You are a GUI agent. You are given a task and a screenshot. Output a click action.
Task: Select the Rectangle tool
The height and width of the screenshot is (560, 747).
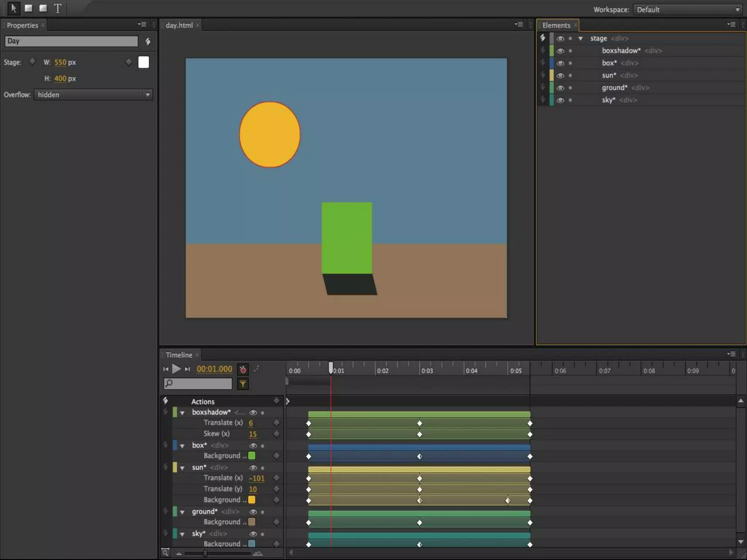point(28,8)
